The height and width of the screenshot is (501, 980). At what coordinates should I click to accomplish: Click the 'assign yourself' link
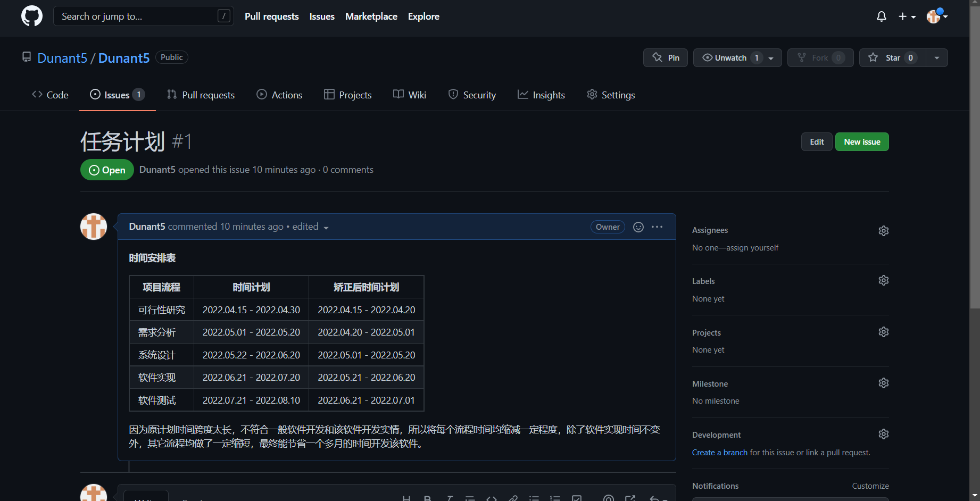point(752,248)
